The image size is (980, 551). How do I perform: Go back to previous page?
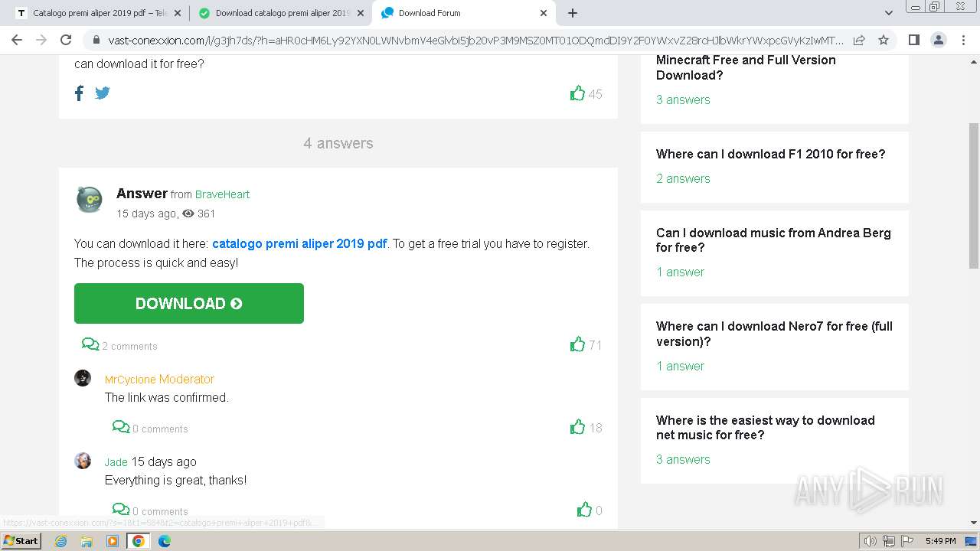click(17, 40)
